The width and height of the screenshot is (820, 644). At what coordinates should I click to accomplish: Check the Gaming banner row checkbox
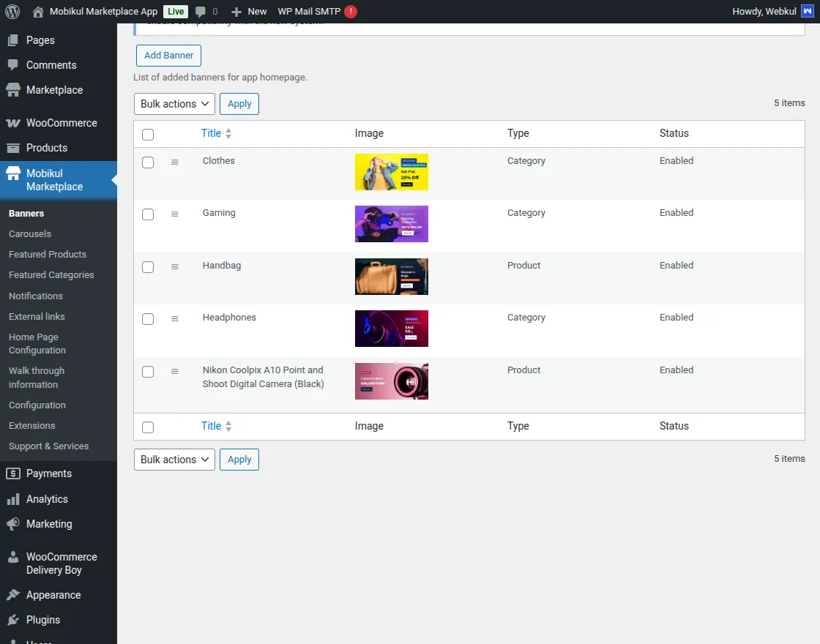click(x=148, y=214)
